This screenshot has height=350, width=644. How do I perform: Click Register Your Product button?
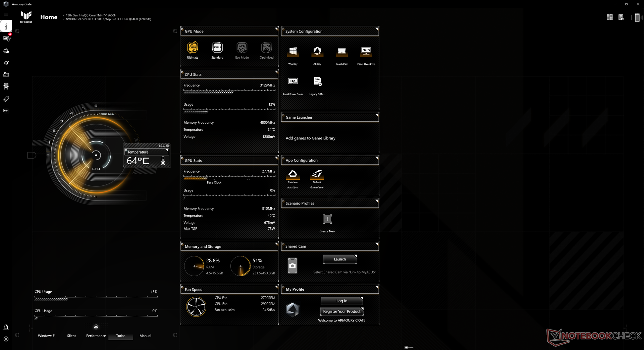tap(342, 311)
